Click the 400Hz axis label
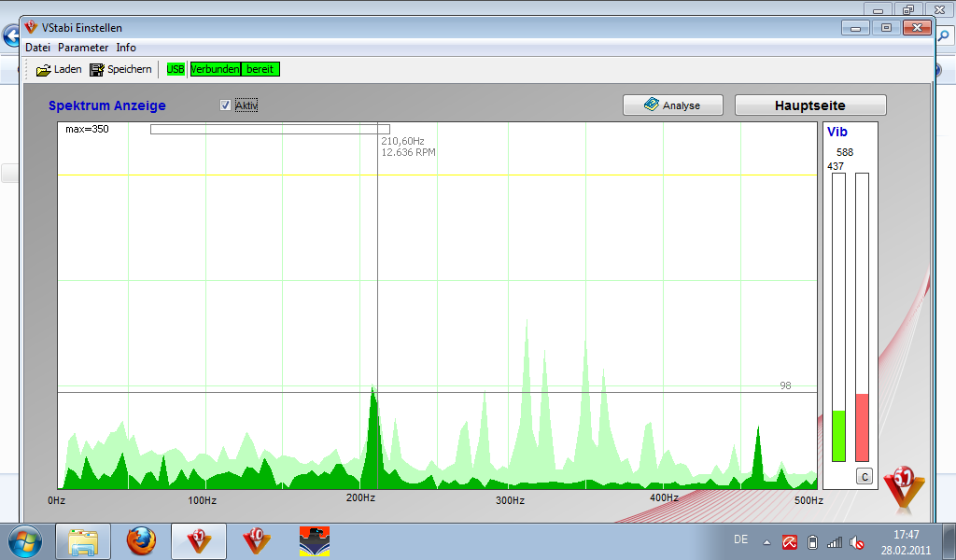Image resolution: width=956 pixels, height=560 pixels. [x=664, y=497]
